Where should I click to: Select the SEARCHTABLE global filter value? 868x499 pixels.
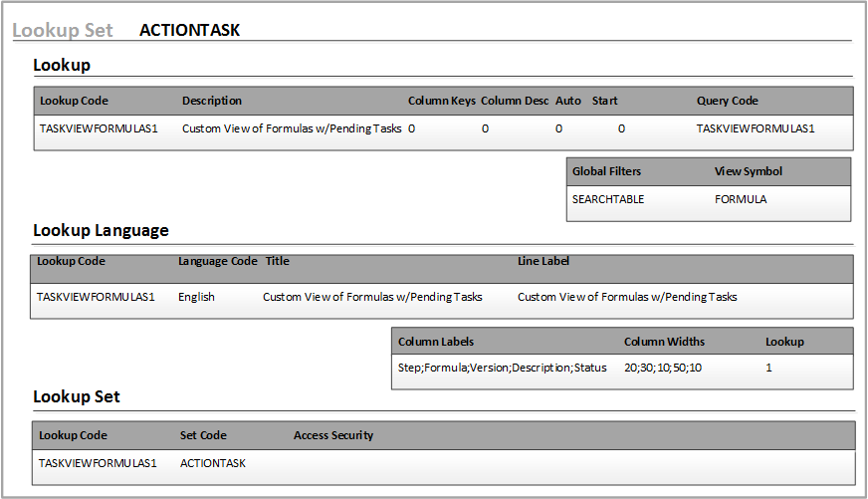click(x=608, y=199)
